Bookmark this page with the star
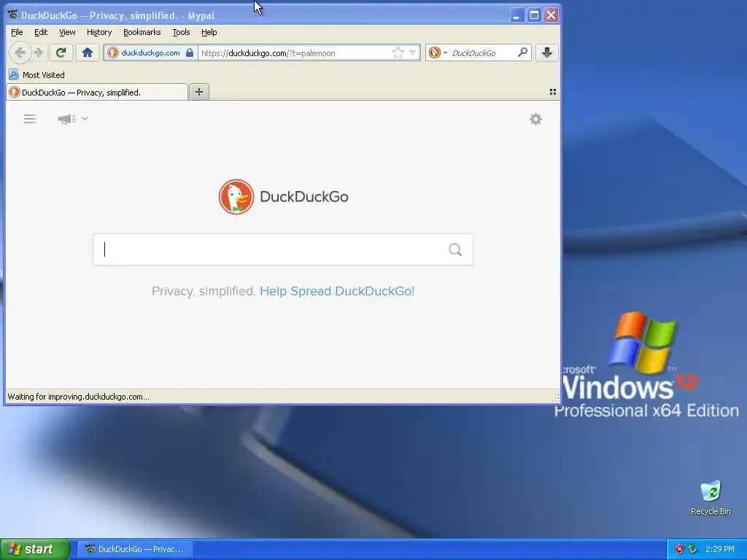The image size is (747, 560). click(x=398, y=52)
